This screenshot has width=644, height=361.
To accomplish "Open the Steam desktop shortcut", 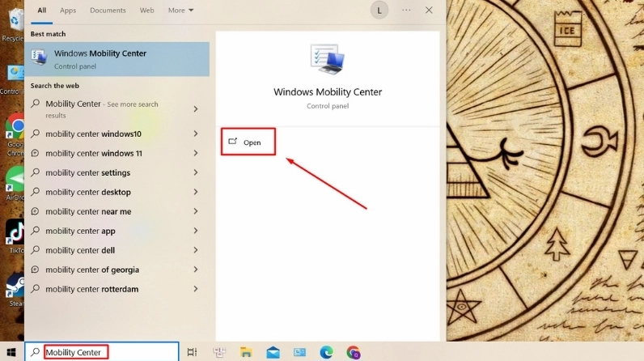I will (x=15, y=290).
